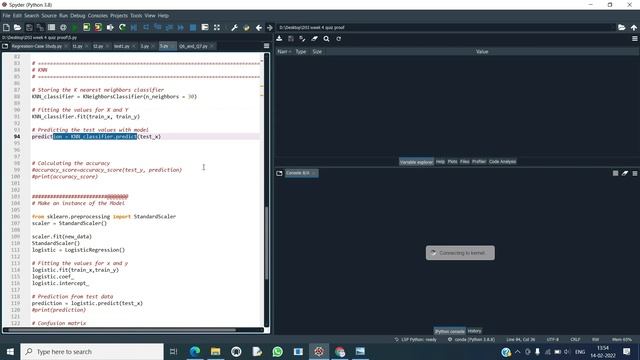Browse editor tabs icon left of file tabs

point(5,46)
